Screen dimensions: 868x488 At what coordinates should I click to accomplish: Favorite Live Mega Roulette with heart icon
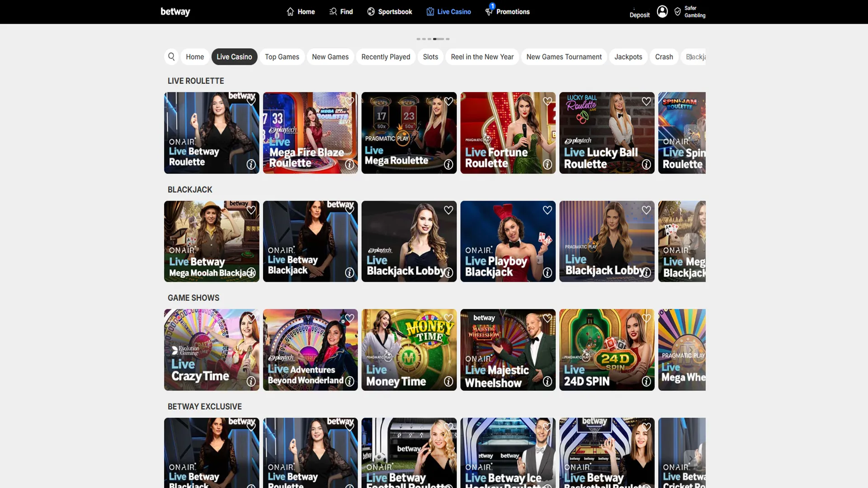pos(448,101)
